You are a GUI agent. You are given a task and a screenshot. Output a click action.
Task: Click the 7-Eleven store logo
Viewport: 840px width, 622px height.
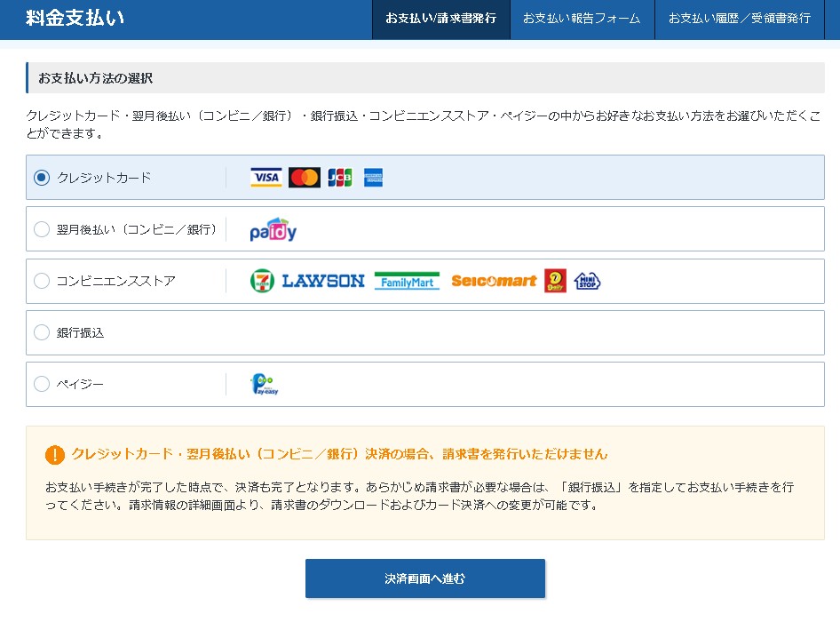click(263, 281)
